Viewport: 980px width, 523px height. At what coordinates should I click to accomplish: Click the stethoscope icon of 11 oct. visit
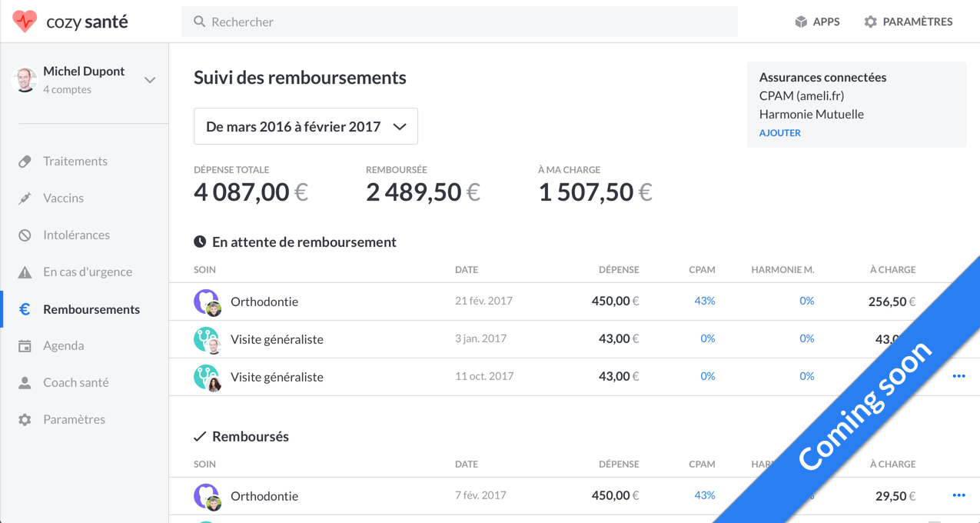[x=206, y=376]
